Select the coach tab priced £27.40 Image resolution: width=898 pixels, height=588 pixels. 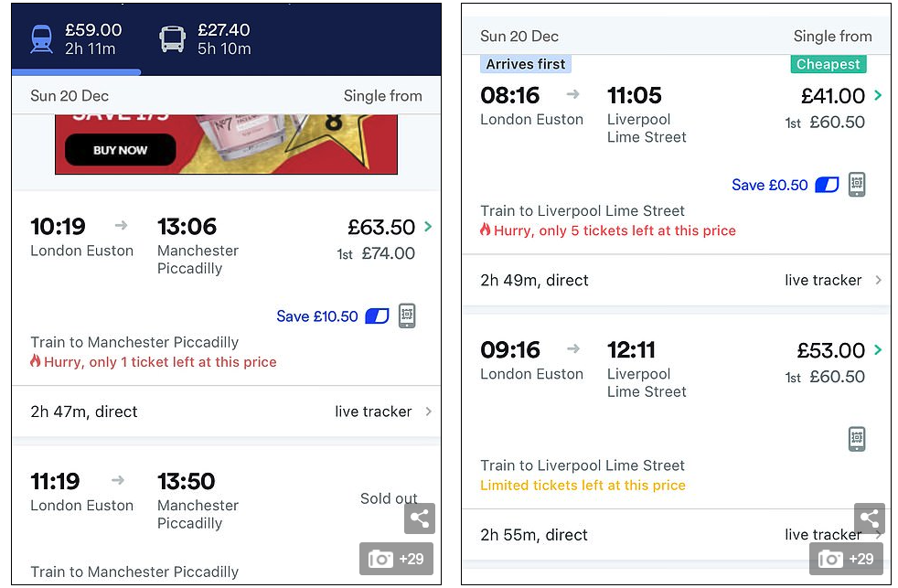tap(206, 39)
